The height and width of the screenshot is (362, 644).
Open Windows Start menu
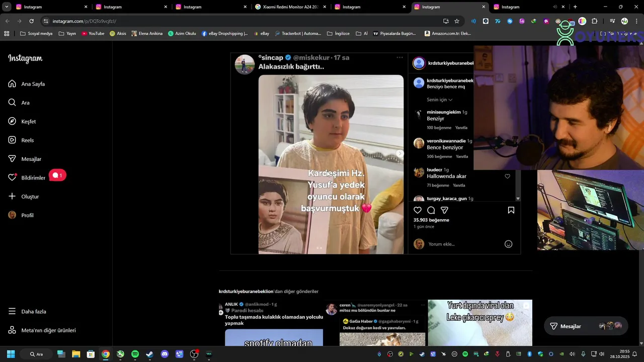click(11, 354)
